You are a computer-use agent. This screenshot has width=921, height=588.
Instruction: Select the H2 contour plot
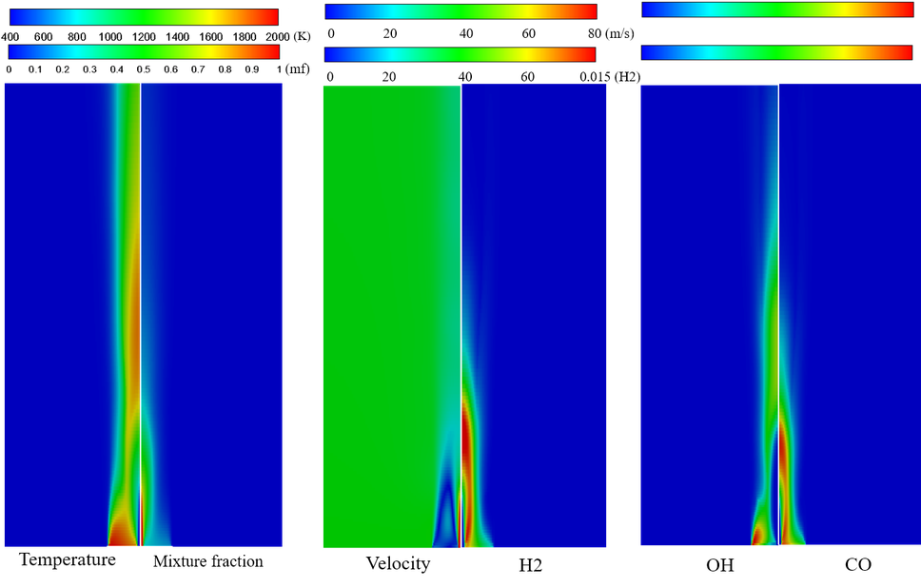(534, 316)
